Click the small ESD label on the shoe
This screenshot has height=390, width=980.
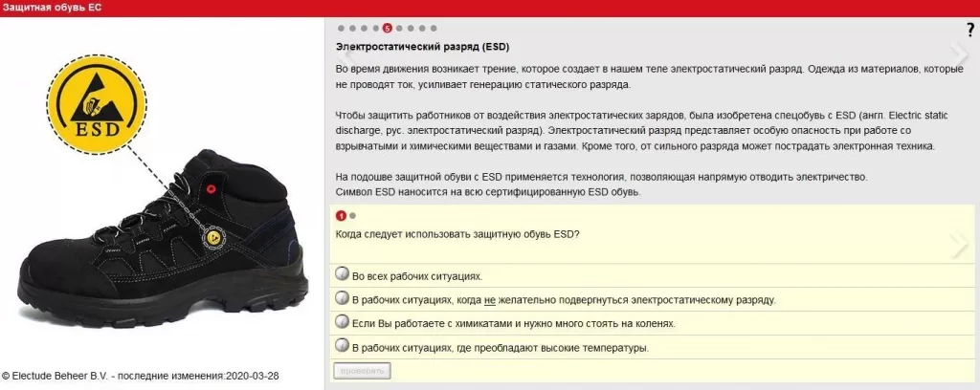point(213,236)
